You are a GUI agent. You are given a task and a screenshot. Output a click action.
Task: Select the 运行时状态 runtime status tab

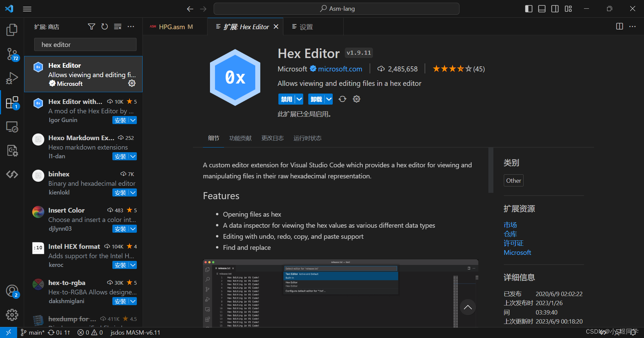(307, 138)
